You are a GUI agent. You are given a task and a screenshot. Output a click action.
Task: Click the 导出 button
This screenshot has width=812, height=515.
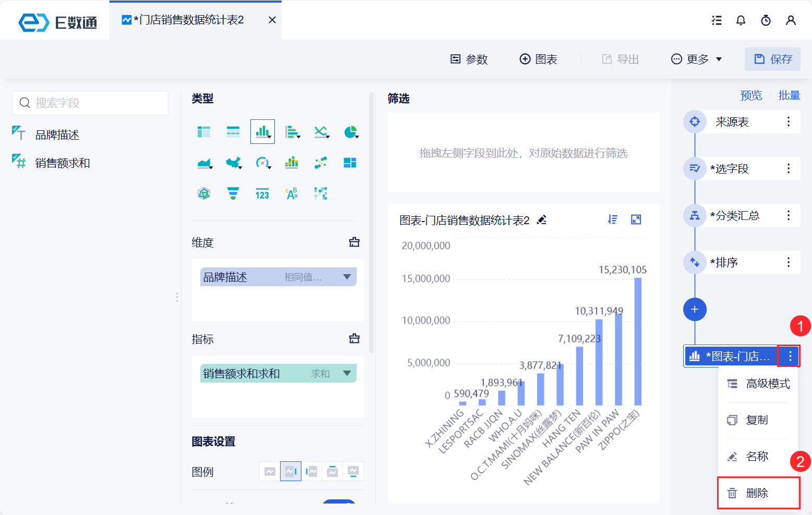coord(620,59)
